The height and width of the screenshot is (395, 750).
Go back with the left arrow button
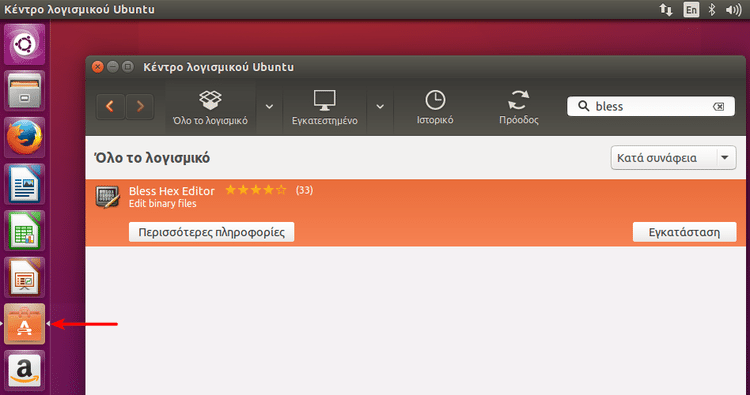[110, 106]
